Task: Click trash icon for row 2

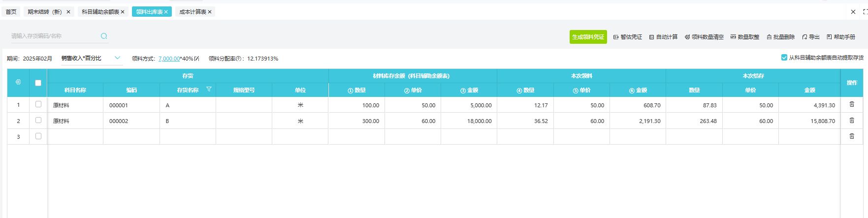Action: coord(852,121)
